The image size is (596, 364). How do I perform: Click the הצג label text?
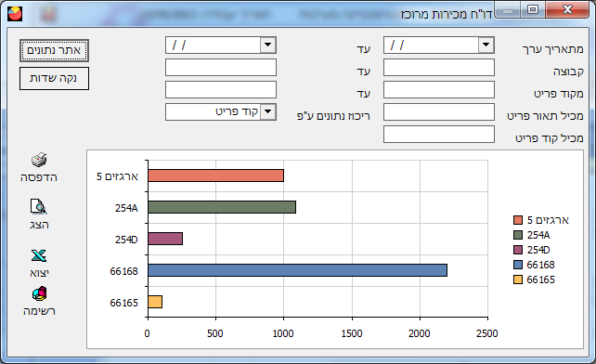pyautogui.click(x=39, y=225)
